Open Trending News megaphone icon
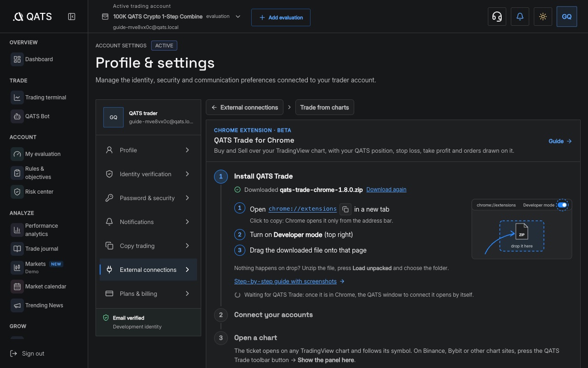The image size is (588, 368). point(17,305)
